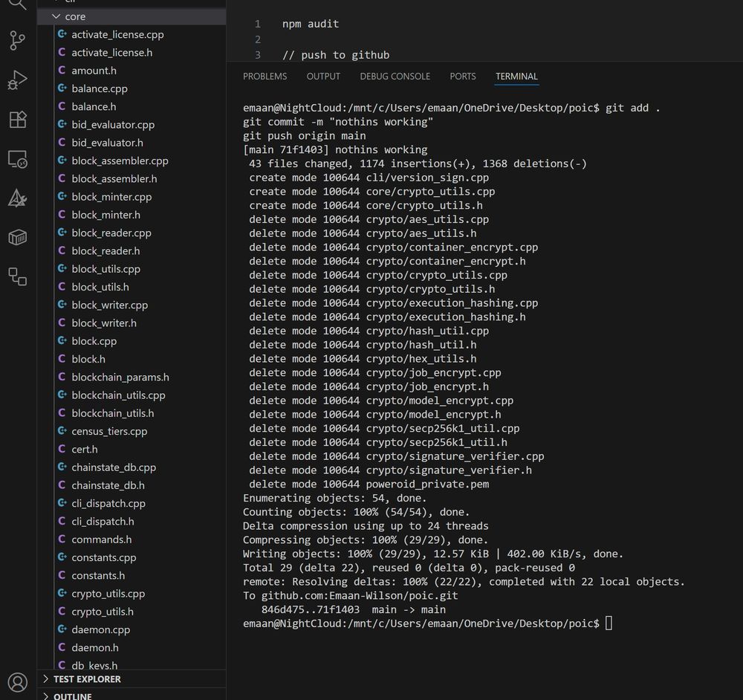Image resolution: width=743 pixels, height=700 pixels.
Task: Open block_utils.h file
Action: coord(132,287)
